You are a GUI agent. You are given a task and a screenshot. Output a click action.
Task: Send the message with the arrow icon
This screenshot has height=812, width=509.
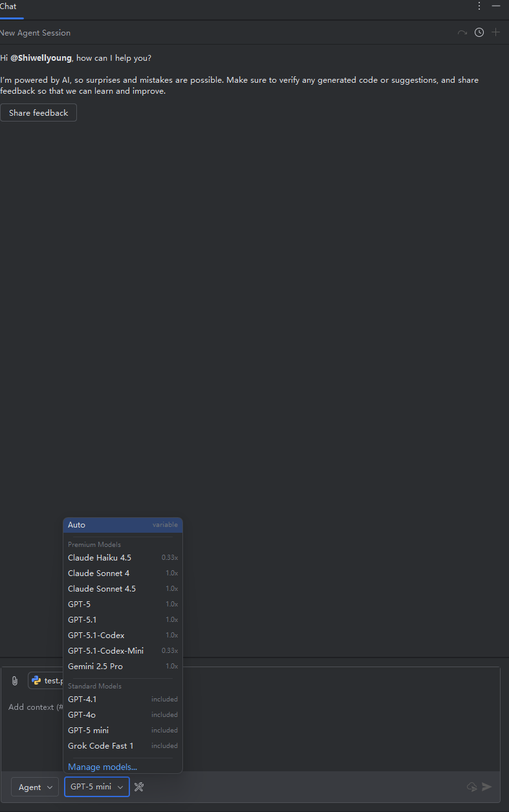(x=487, y=787)
